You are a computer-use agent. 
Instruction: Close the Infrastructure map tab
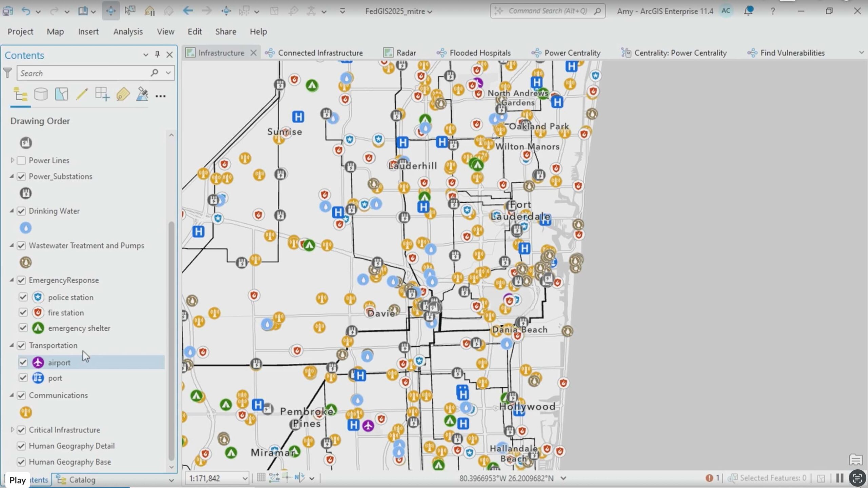254,53
